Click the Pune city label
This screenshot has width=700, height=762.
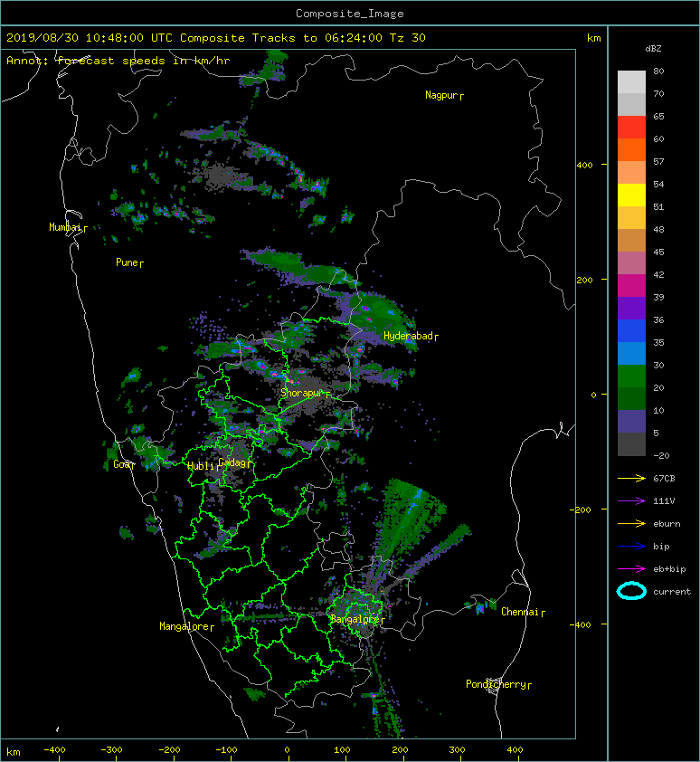coord(129,262)
